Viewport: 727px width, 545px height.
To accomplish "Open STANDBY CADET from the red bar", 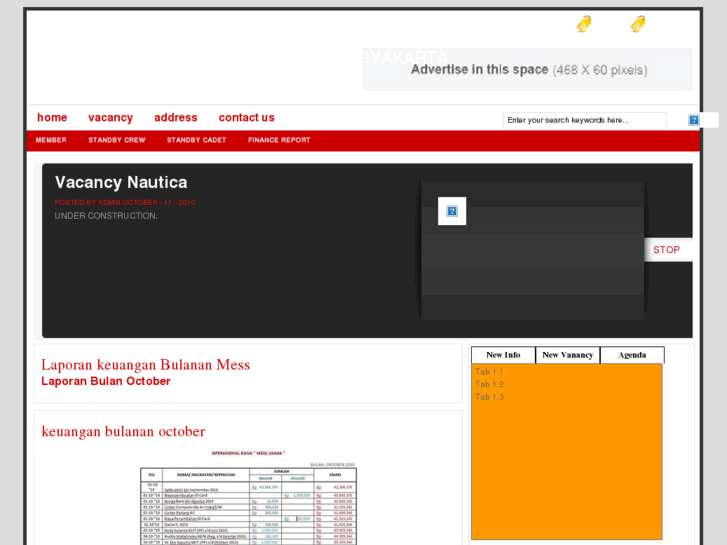I will coord(197,140).
